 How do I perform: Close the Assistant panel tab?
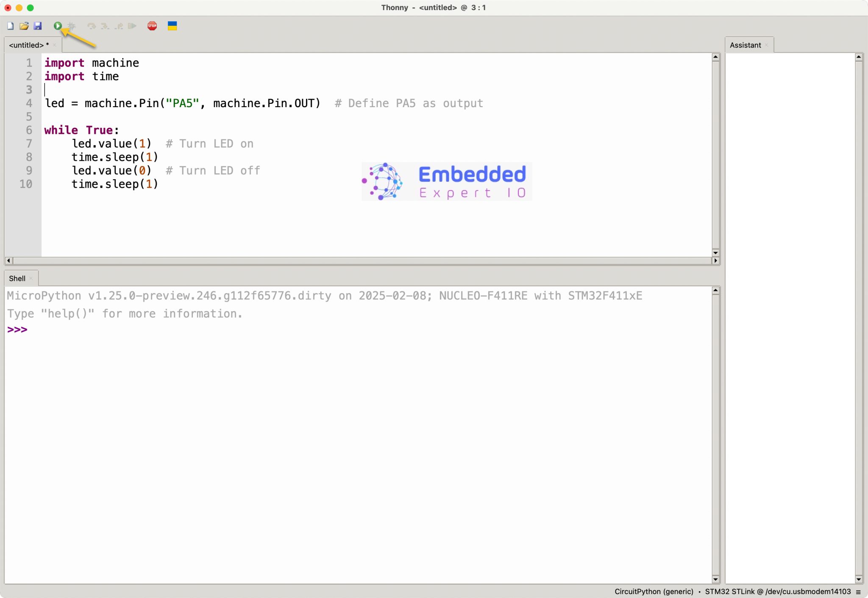pos(766,45)
